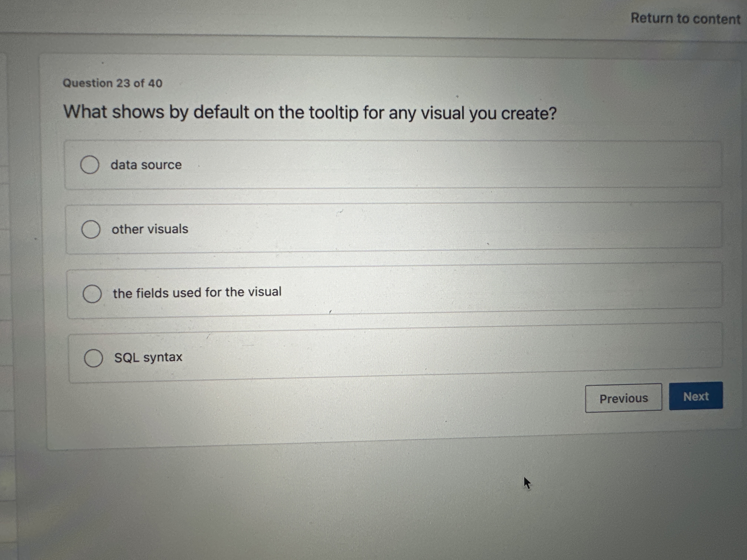Click the tooltip question heading text
Screen dimensions: 747x560
309,112
